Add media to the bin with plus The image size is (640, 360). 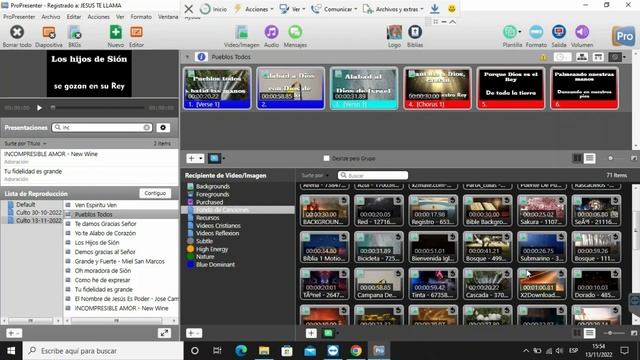tap(311, 333)
